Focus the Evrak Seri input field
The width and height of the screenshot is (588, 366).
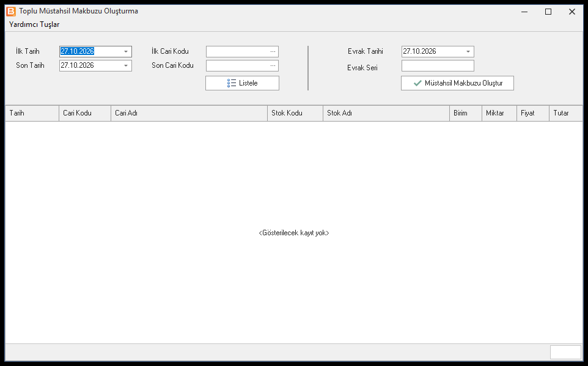pyautogui.click(x=438, y=65)
